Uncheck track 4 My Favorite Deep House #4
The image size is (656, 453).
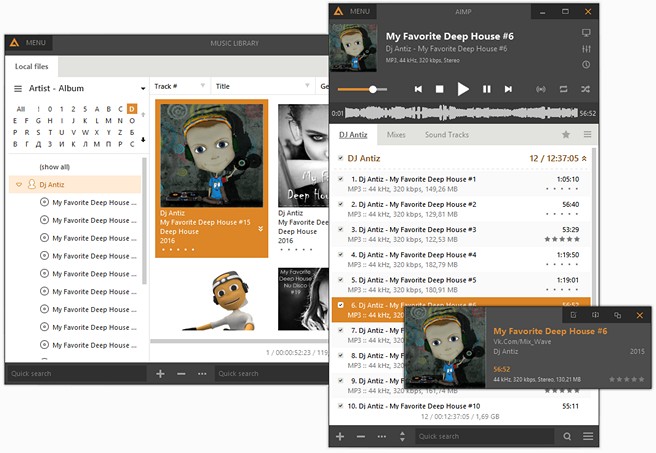[341, 254]
